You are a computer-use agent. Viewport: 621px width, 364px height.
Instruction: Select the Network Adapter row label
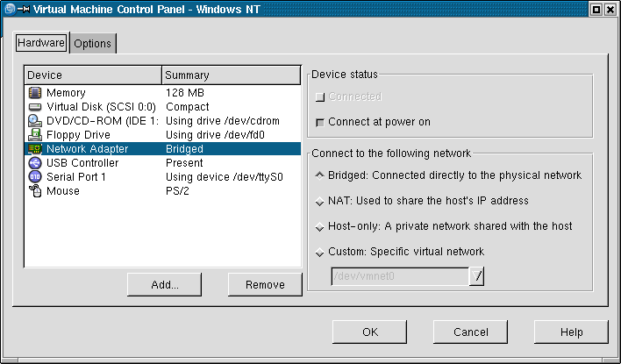point(87,149)
